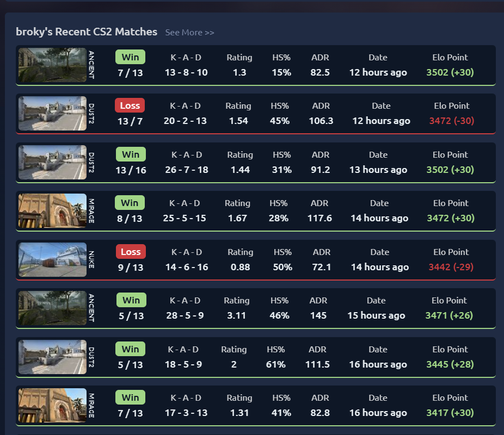
Task: Open the See More >> link
Action: point(189,33)
